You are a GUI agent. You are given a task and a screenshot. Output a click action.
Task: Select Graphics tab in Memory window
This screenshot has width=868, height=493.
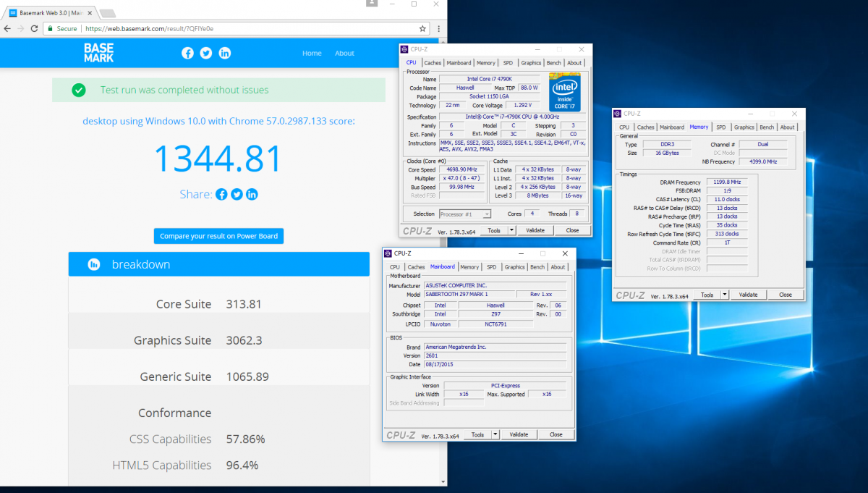tap(744, 127)
